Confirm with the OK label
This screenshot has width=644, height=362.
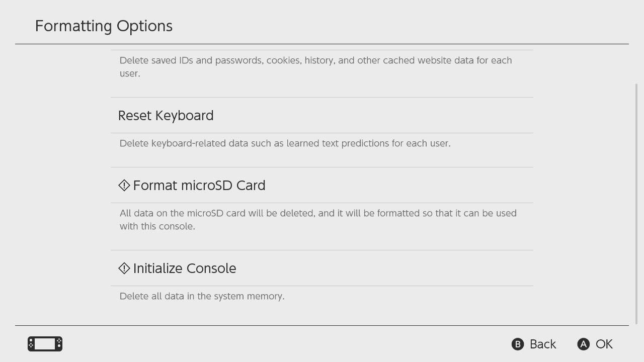click(604, 344)
